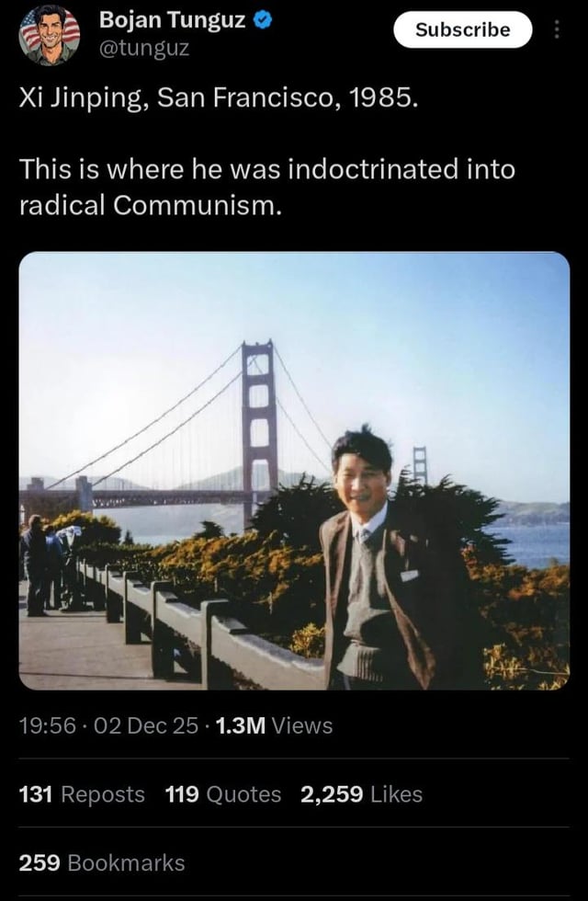The height and width of the screenshot is (901, 588).
Task: Select the text 'Xi Jinping, San Francisco, 1985.'
Action: click(219, 99)
